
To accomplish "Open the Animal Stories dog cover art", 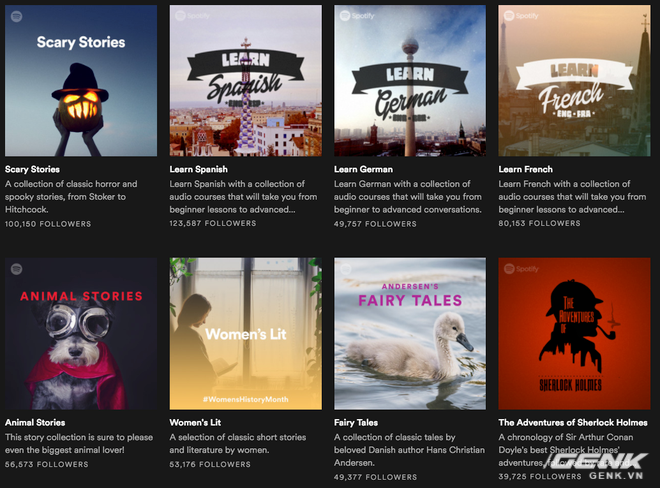I will (81, 333).
